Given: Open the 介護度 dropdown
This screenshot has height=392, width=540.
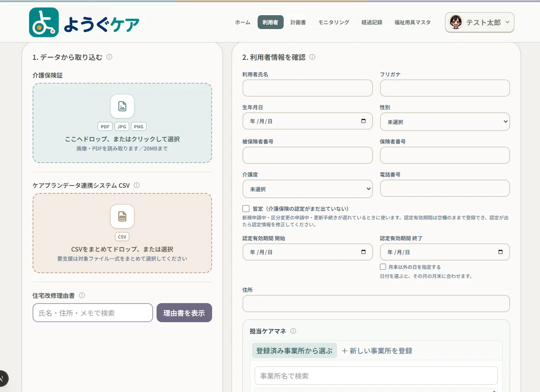Looking at the screenshot, I should click(308, 189).
